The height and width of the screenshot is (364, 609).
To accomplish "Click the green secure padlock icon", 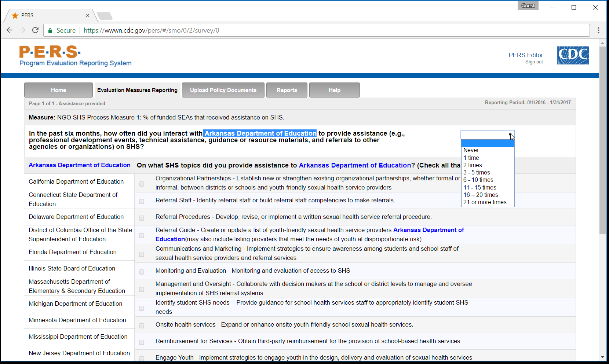I will [x=50, y=30].
